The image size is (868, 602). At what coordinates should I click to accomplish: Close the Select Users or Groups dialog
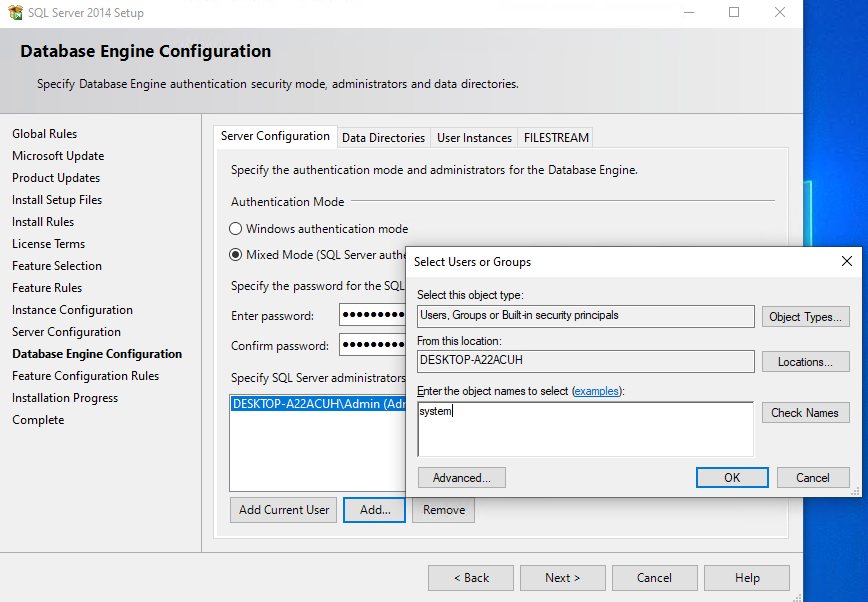pos(846,261)
